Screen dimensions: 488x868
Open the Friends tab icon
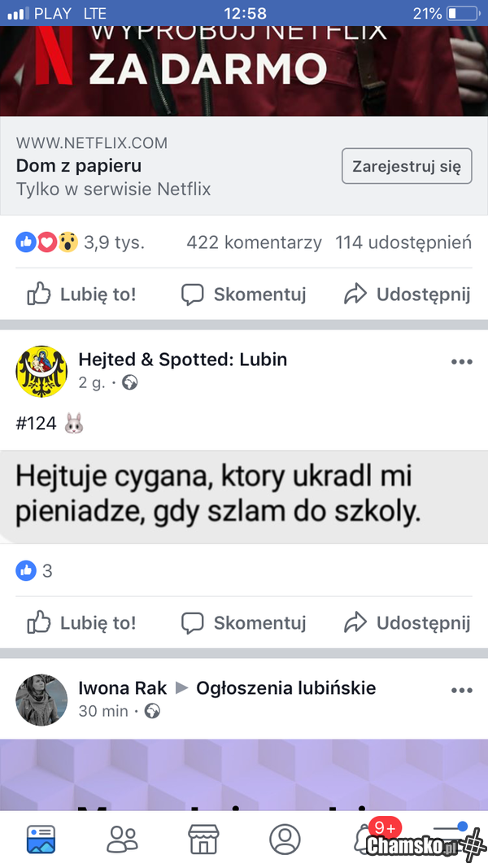tap(122, 839)
